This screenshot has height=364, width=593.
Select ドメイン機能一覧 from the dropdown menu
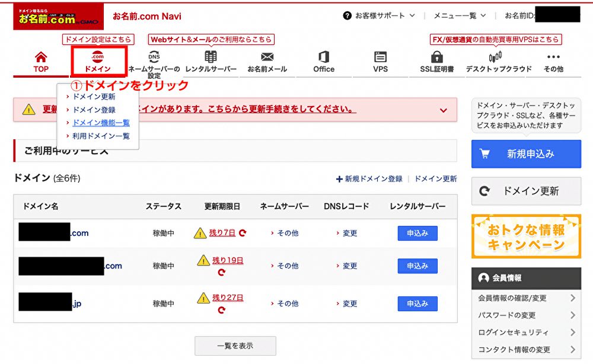tap(101, 123)
